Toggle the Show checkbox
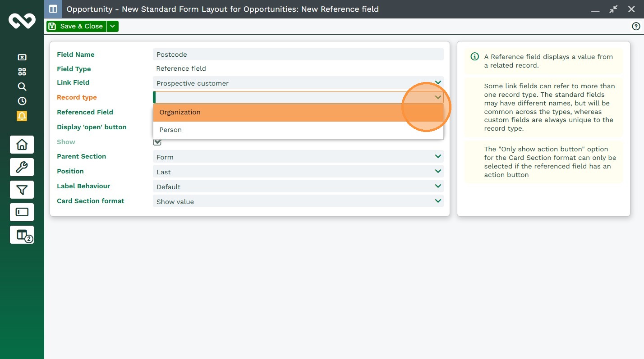 [157, 142]
